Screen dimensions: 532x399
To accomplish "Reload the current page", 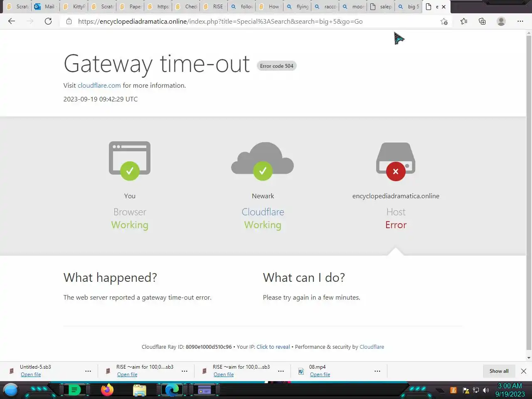I will tap(48, 21).
